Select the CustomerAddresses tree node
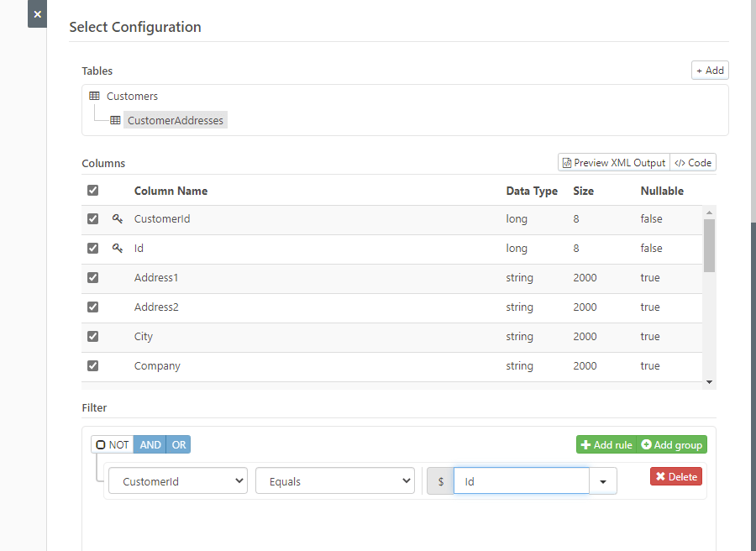This screenshot has width=756, height=551. [176, 120]
